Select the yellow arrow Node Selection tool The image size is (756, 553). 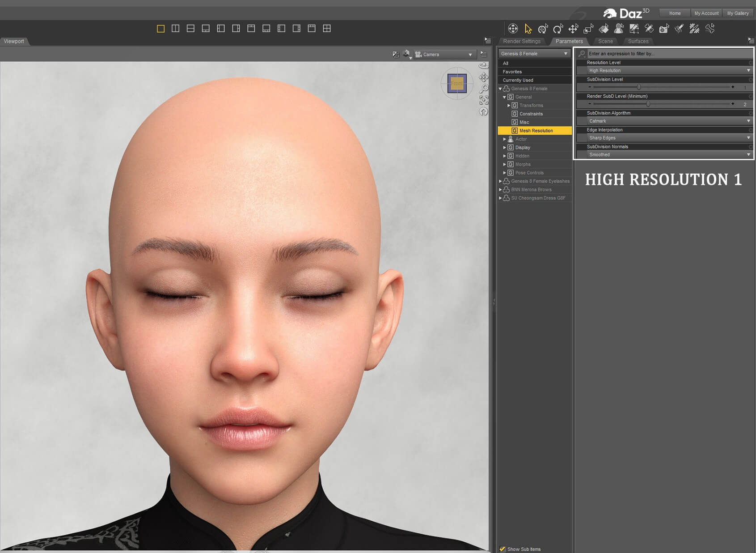[x=528, y=29]
